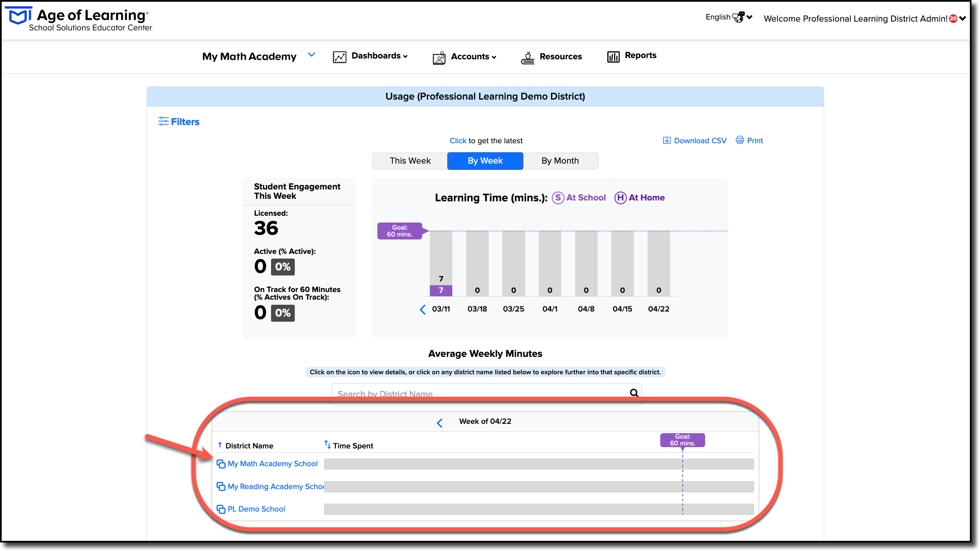Click the Average Weekly Minutes heading
This screenshot has height=551, width=980.
click(x=485, y=353)
